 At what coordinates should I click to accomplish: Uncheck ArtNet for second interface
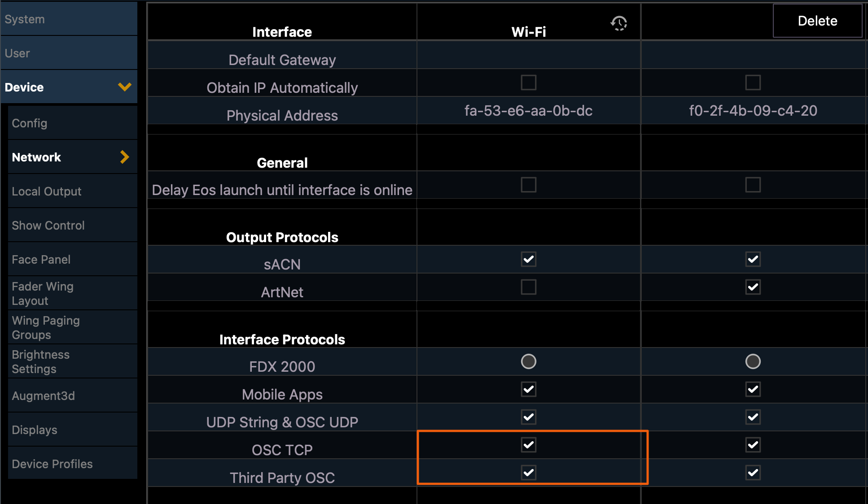[x=753, y=287]
